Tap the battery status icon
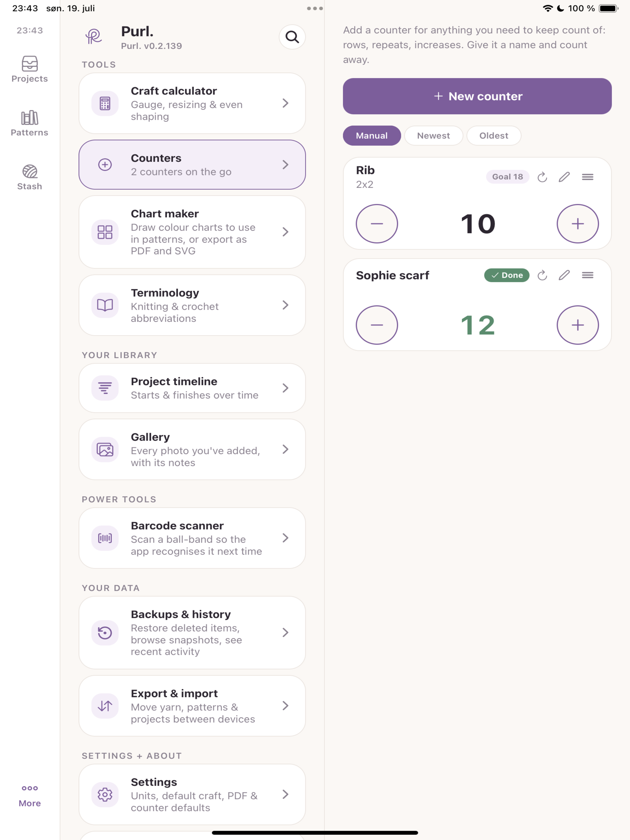Viewport: 630px width, 840px height. tap(608, 8)
